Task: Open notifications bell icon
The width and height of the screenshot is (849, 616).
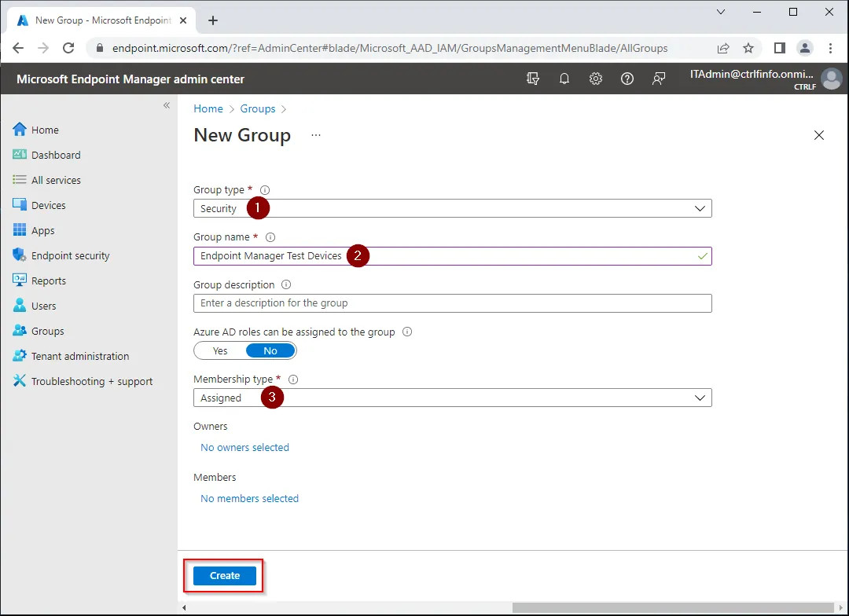Action: pyautogui.click(x=564, y=79)
